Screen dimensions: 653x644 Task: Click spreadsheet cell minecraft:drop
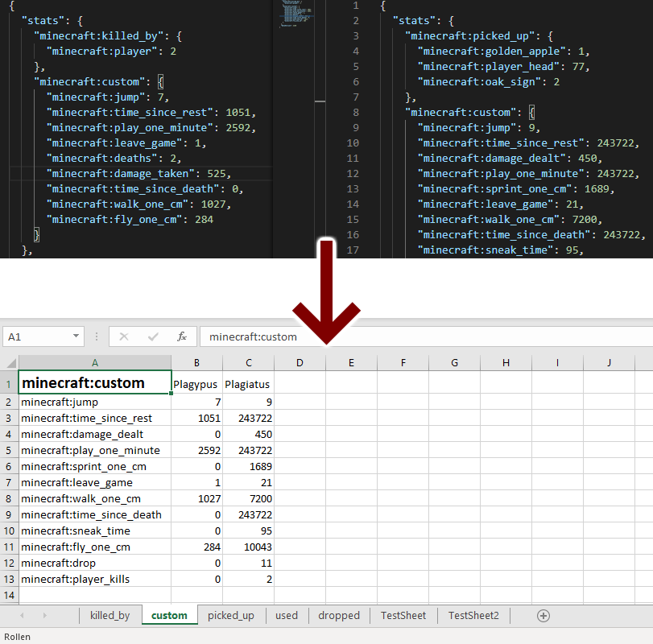[95, 563]
